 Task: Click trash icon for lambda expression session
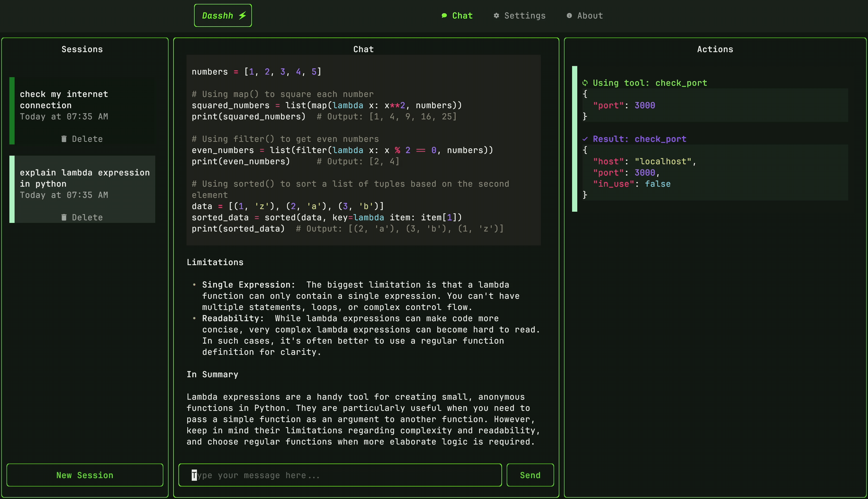pos(64,217)
